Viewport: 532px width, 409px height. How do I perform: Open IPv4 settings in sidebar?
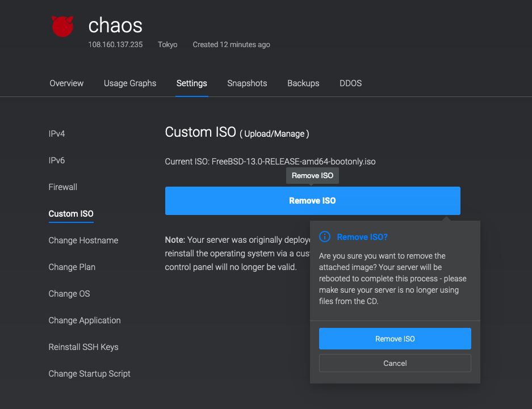click(x=57, y=134)
